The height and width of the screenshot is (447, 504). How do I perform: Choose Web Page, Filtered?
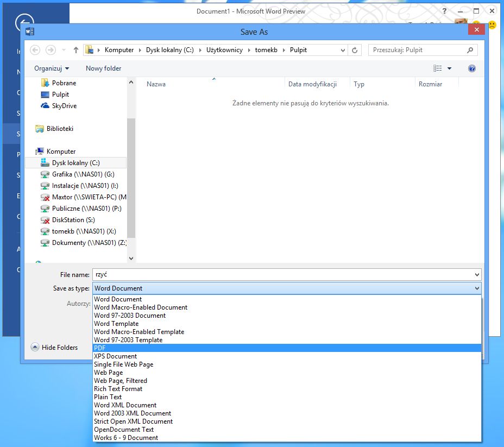pos(287,381)
